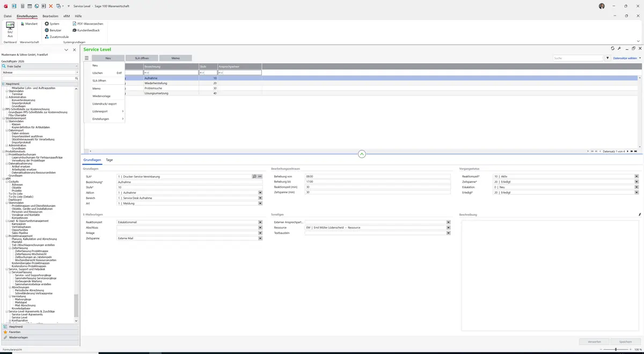The height and width of the screenshot is (354, 644).
Task: Click the zoom slider in the status bar
Action: point(615,350)
